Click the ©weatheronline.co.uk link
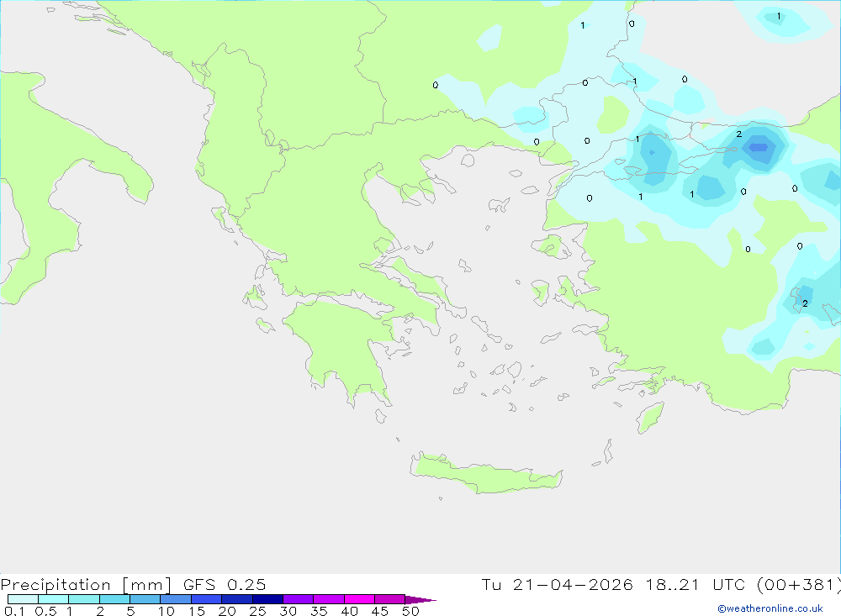Image resolution: width=841 pixels, height=616 pixels. pyautogui.click(x=770, y=608)
